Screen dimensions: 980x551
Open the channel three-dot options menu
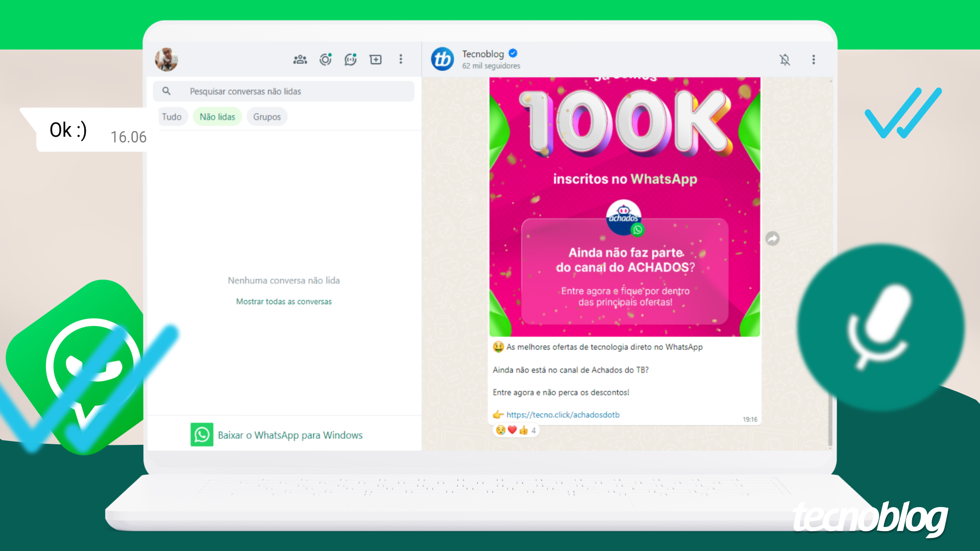814,60
